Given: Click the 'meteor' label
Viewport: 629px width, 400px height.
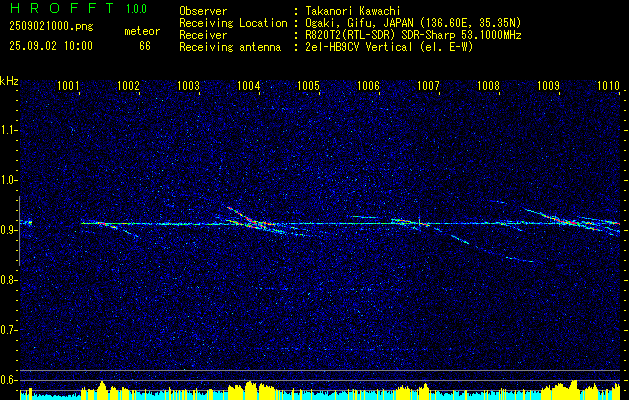Looking at the screenshot, I should tap(142, 31).
